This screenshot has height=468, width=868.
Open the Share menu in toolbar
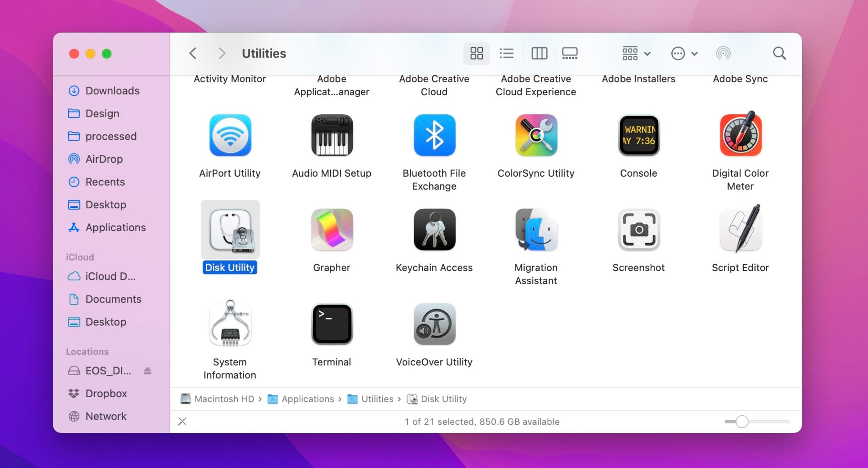(x=723, y=53)
